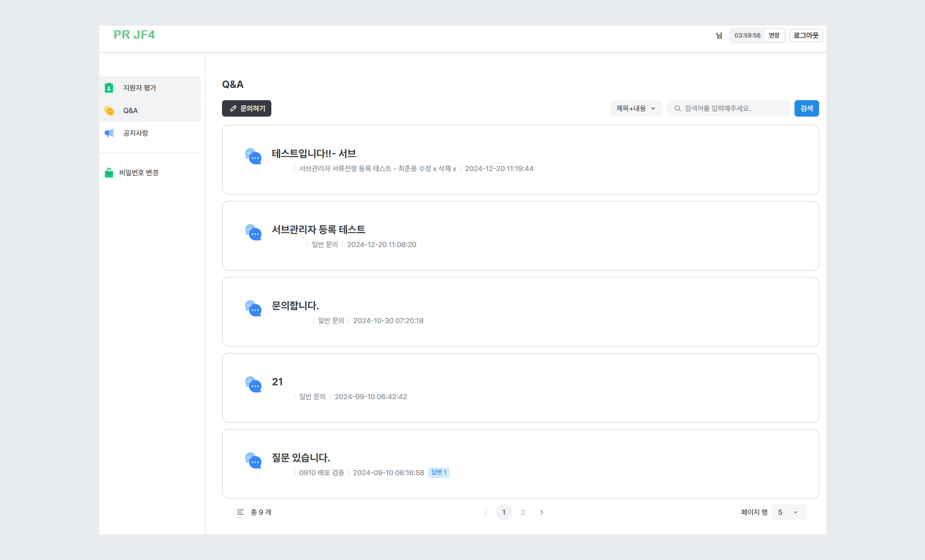Click the magnifying glass icon in search bar
Screen dimensions: 925x560
677,108
